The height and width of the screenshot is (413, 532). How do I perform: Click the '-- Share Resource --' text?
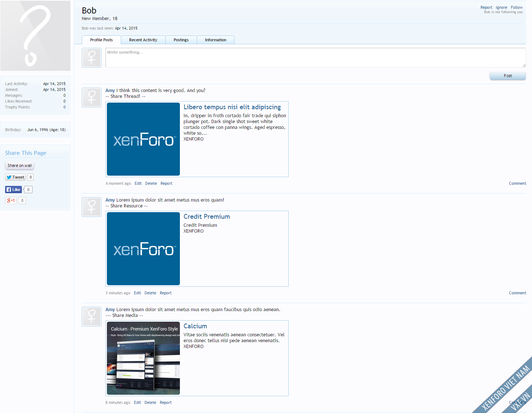coord(127,206)
